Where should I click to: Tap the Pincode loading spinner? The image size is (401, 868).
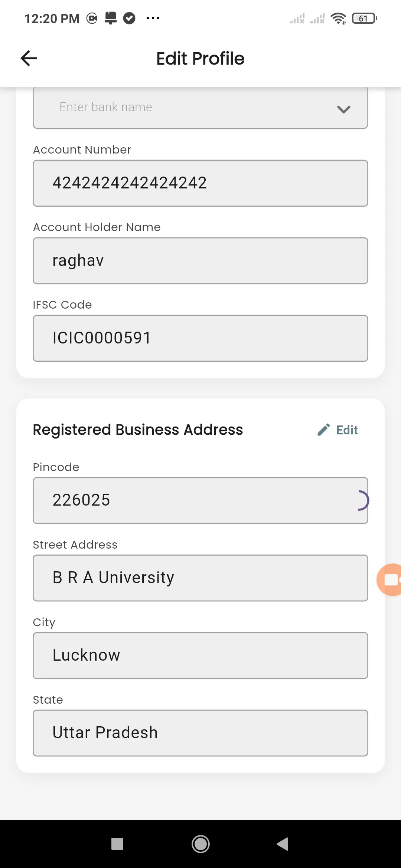(x=362, y=500)
